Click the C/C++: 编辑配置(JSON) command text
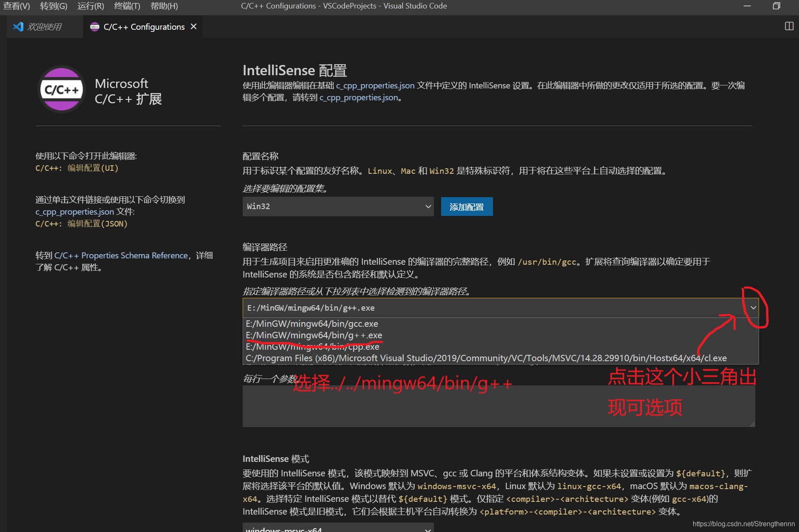This screenshot has width=799, height=532. (82, 224)
